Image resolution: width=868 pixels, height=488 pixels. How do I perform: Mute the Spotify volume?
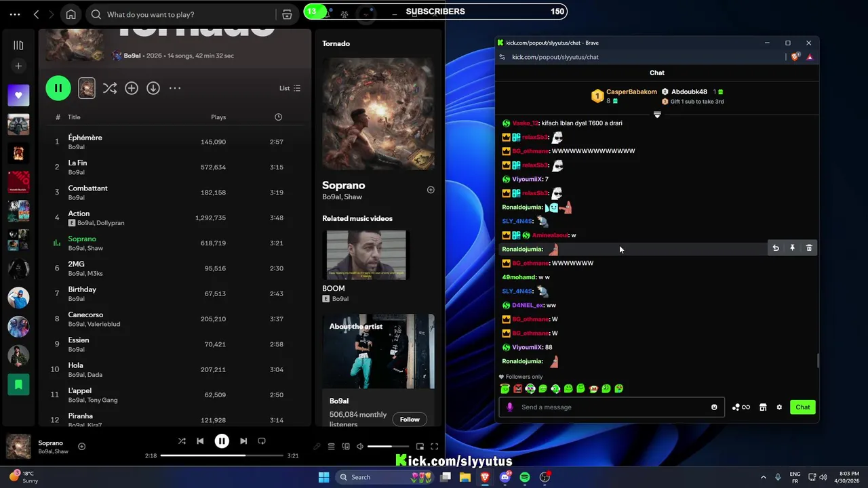[360, 447]
